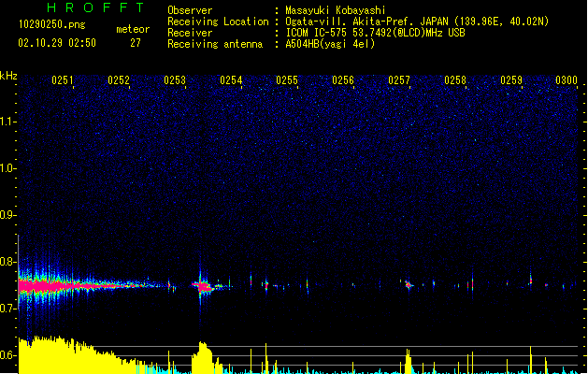This screenshot has height=374, width=588.
Task: Click the 0257 time marker
Action: coord(399,80)
